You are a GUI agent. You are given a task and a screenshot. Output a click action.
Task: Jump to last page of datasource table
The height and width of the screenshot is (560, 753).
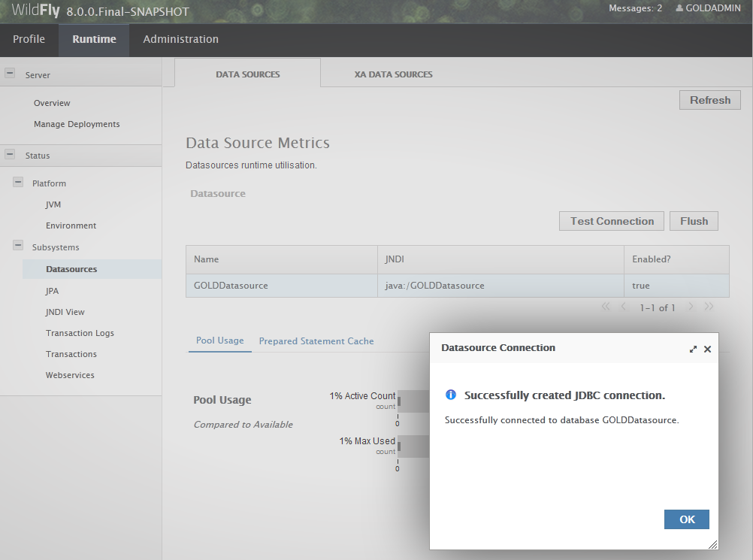(x=709, y=307)
